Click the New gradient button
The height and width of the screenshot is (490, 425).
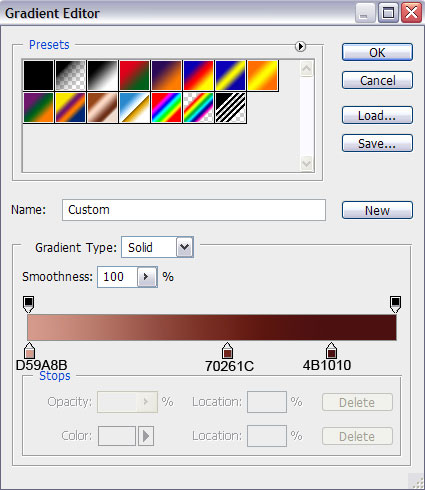pyautogui.click(x=377, y=210)
